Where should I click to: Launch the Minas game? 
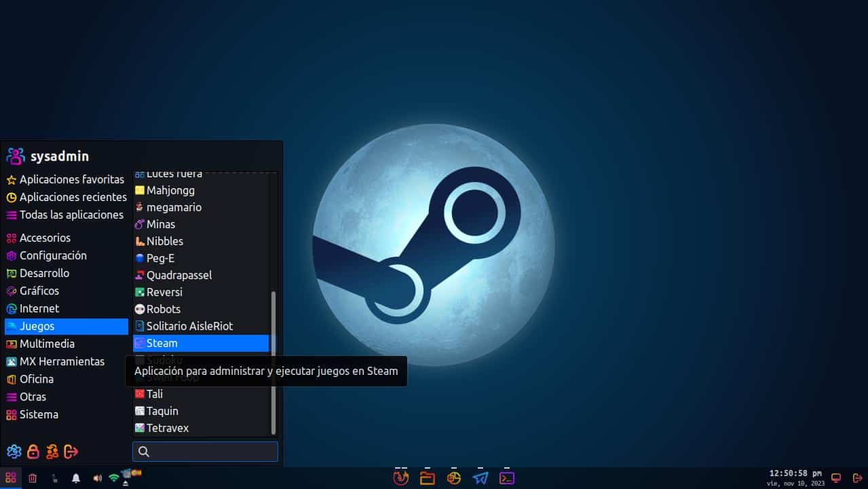201,224
